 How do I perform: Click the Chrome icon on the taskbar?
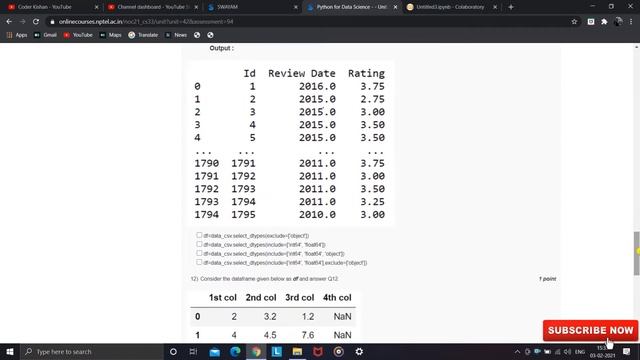256,351
